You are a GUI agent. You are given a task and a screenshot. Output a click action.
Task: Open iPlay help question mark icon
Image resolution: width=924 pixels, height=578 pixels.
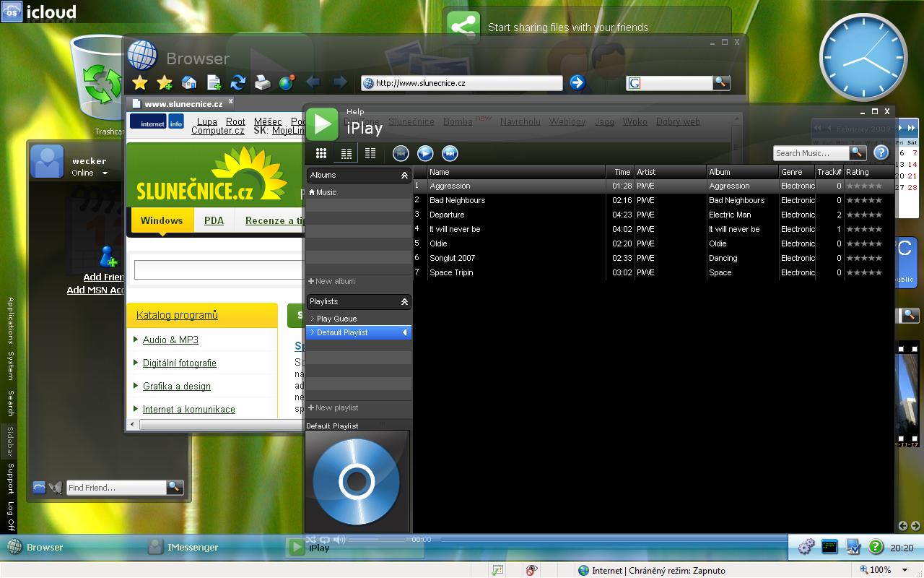click(x=881, y=152)
